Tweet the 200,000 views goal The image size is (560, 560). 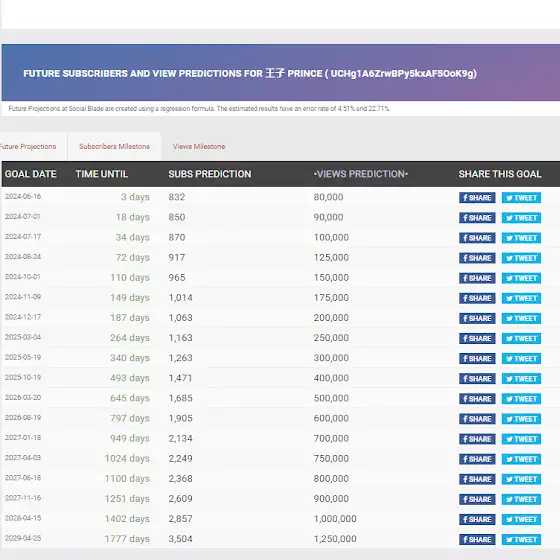click(521, 318)
